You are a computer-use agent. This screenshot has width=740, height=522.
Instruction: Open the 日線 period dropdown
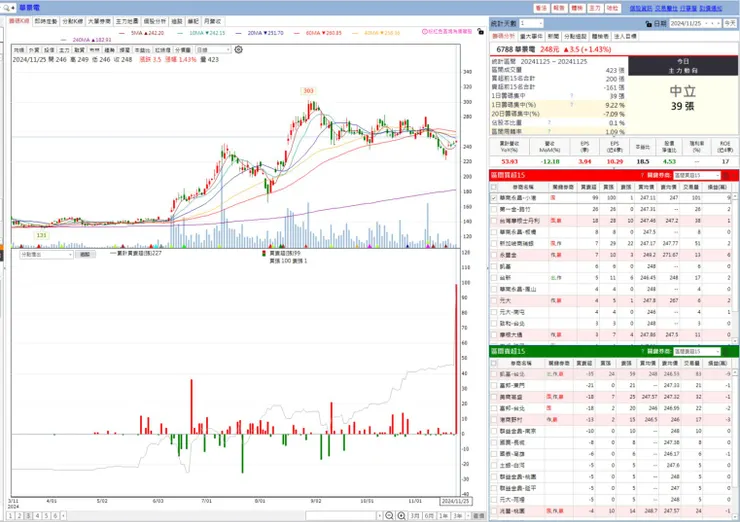(x=213, y=50)
